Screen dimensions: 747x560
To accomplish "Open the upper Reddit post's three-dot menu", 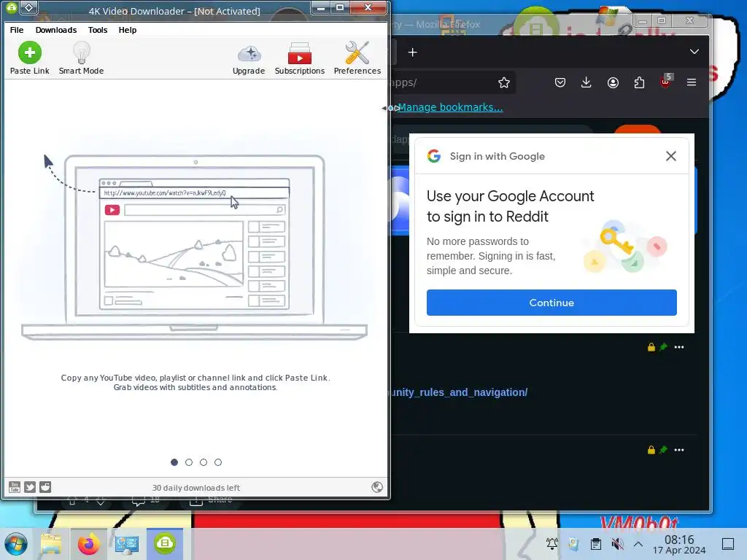I will coord(679,347).
